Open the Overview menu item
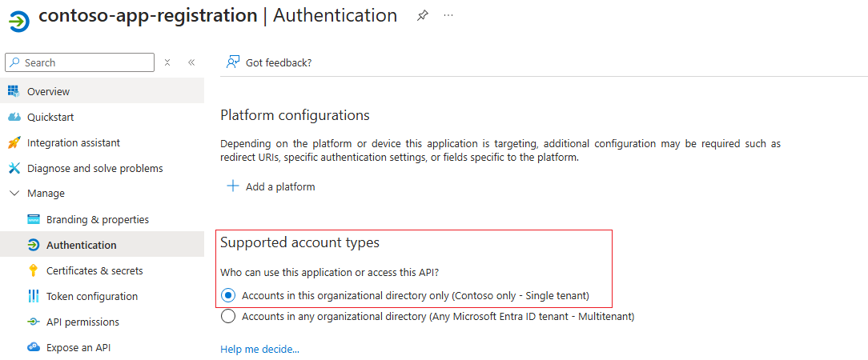 click(x=48, y=91)
